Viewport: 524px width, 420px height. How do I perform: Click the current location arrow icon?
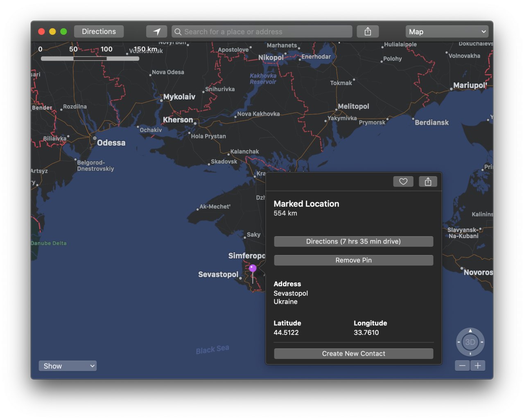click(157, 32)
